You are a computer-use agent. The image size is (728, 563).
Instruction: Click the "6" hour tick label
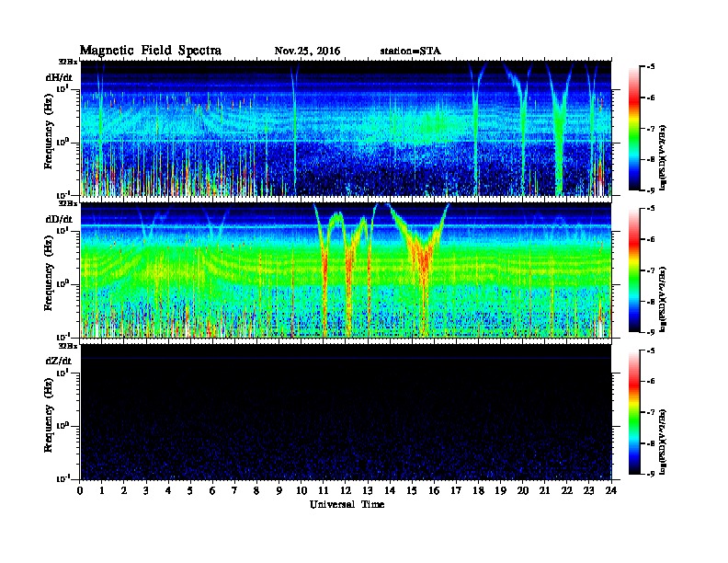(x=212, y=491)
